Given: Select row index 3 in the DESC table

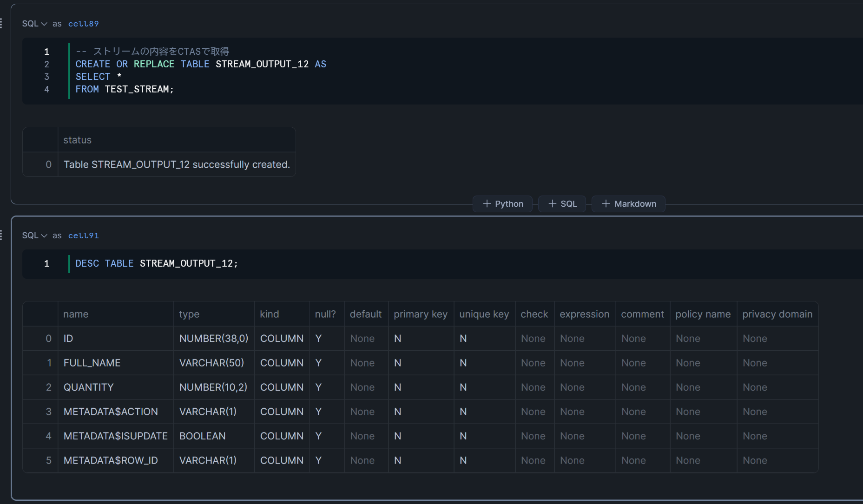Looking at the screenshot, I should pyautogui.click(x=40, y=412).
